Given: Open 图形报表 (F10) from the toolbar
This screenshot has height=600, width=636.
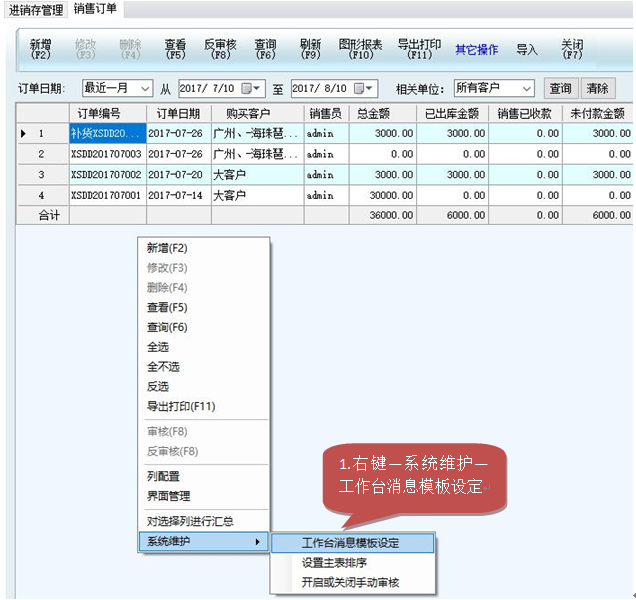Looking at the screenshot, I should pos(360,50).
